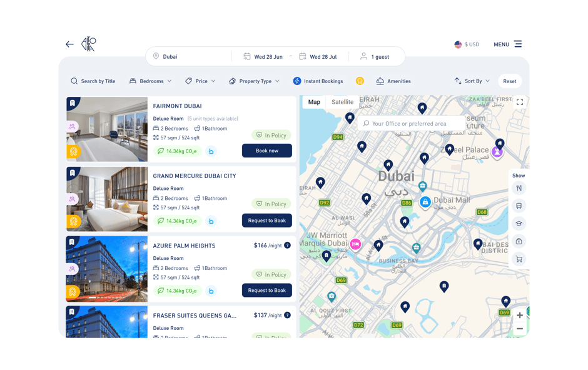Open the hamburger menu icon
The width and height of the screenshot is (588, 370).
[518, 44]
